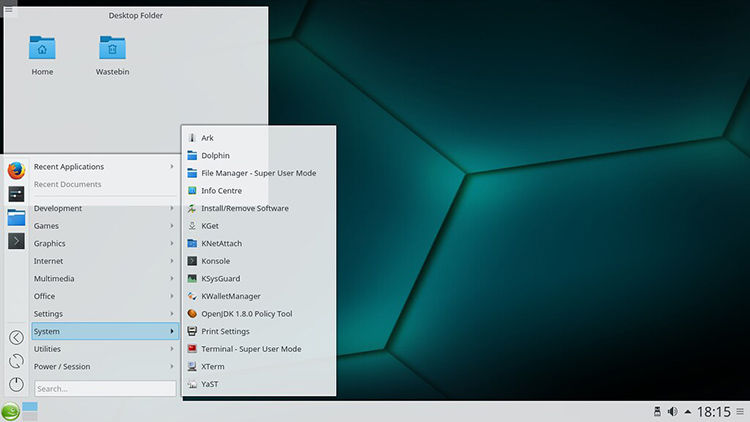Viewport: 750px width, 422px height.
Task: Click the virtual desktop pager in the panel
Action: coord(30,411)
